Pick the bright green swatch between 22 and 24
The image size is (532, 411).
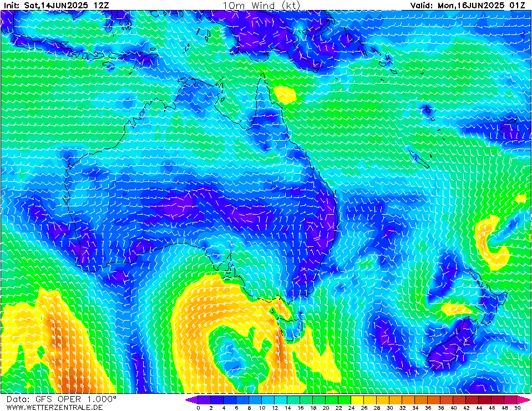pos(344,400)
